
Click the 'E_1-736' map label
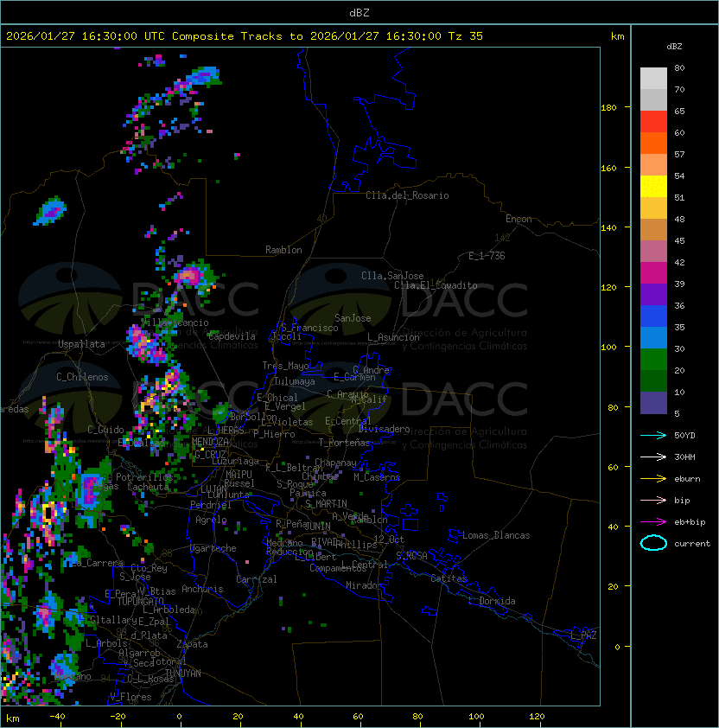point(487,256)
